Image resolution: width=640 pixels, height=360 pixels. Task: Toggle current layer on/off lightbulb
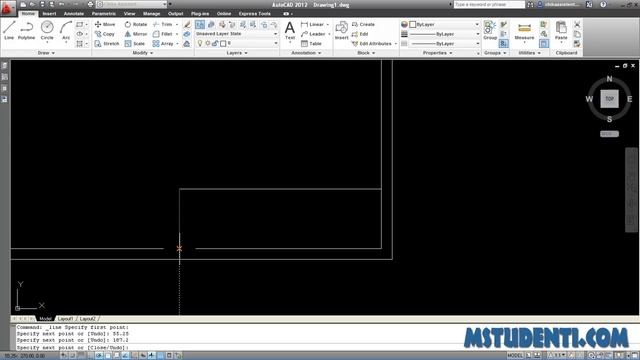200,43
